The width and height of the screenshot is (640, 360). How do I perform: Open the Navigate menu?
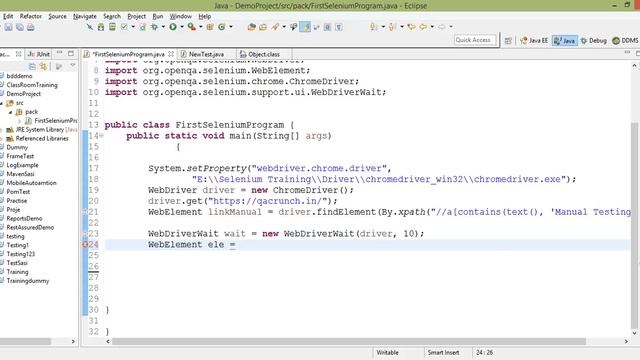click(85, 16)
